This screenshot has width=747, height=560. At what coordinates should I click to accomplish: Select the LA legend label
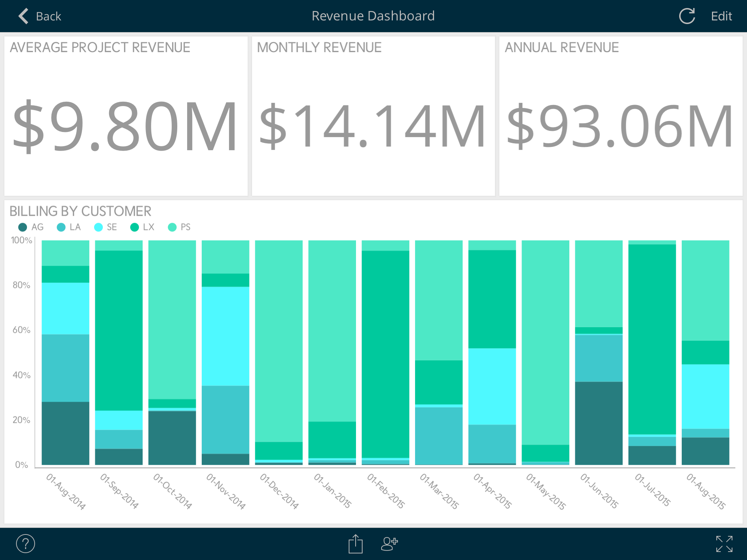click(75, 227)
